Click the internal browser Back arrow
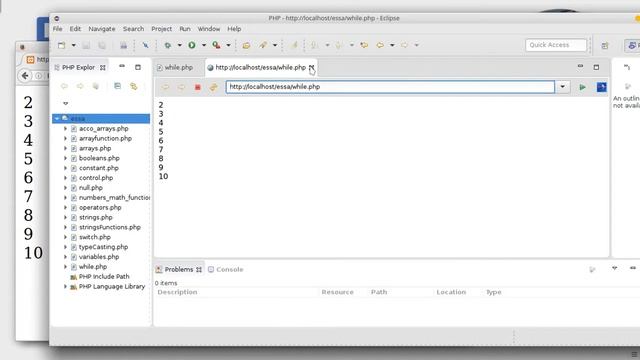This screenshot has width=640, height=360. pyautogui.click(x=165, y=87)
